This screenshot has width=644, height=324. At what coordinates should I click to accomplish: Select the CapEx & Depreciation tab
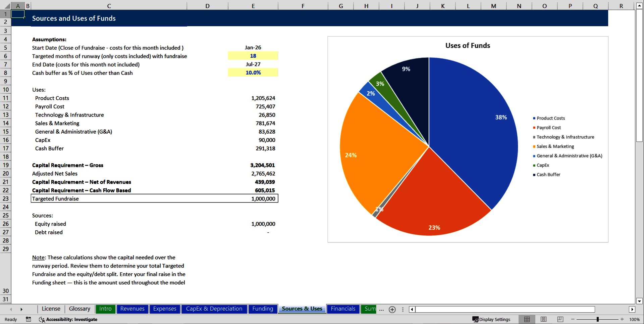pyautogui.click(x=214, y=309)
